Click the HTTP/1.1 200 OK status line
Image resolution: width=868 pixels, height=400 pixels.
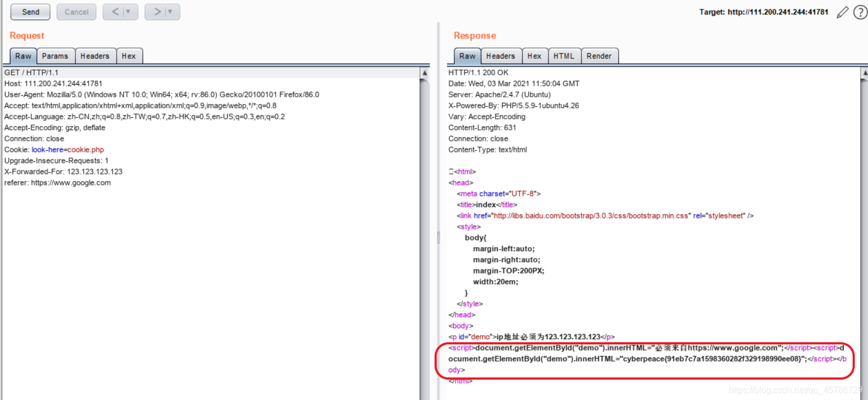click(x=479, y=73)
